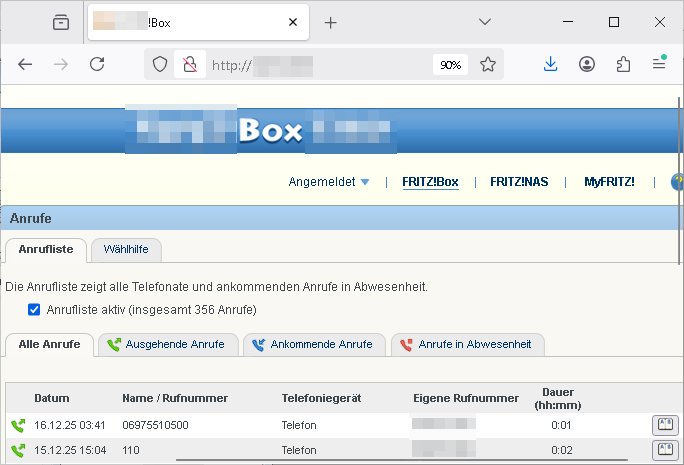Click the phonebook icon for call 06975510500
The height and width of the screenshot is (465, 684).
pyautogui.click(x=664, y=425)
